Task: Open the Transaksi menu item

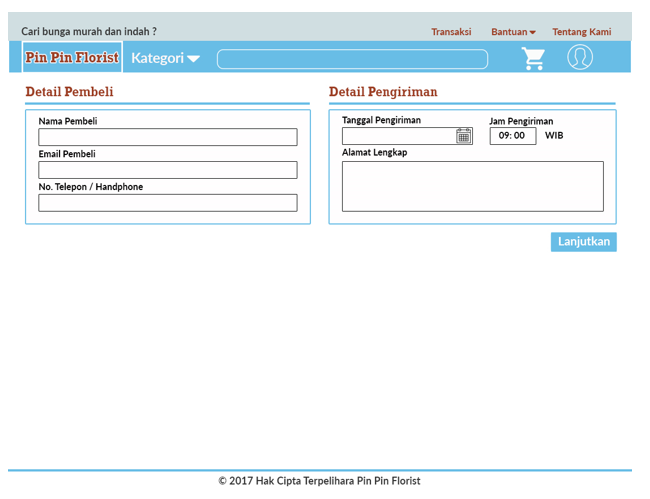Action: pyautogui.click(x=451, y=32)
